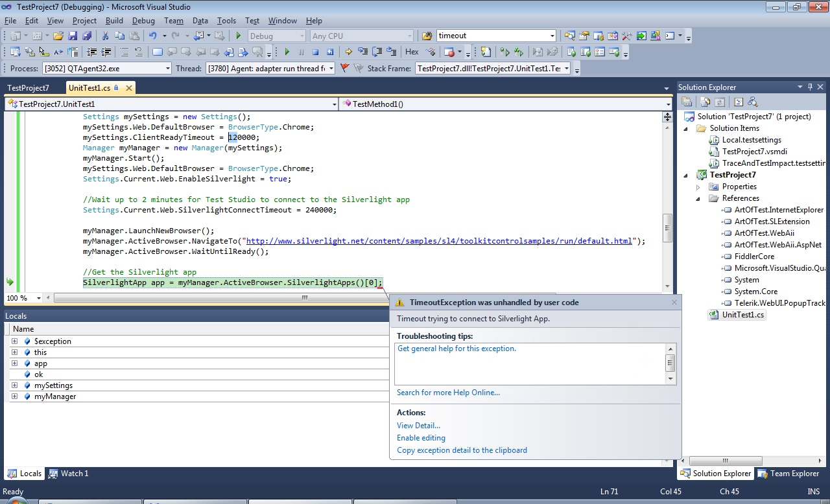The height and width of the screenshot is (504, 830).
Task: Expand the Properties node in Solution Explorer
Action: pyautogui.click(x=698, y=187)
